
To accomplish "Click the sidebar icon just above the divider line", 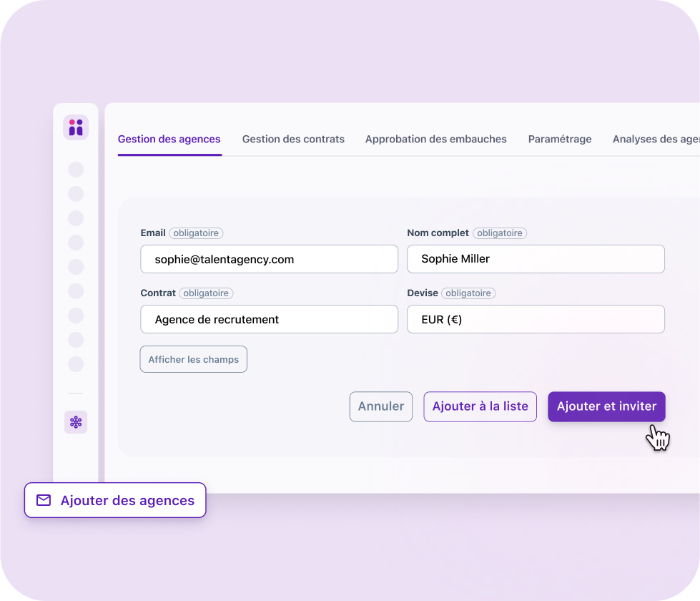I will (75, 364).
